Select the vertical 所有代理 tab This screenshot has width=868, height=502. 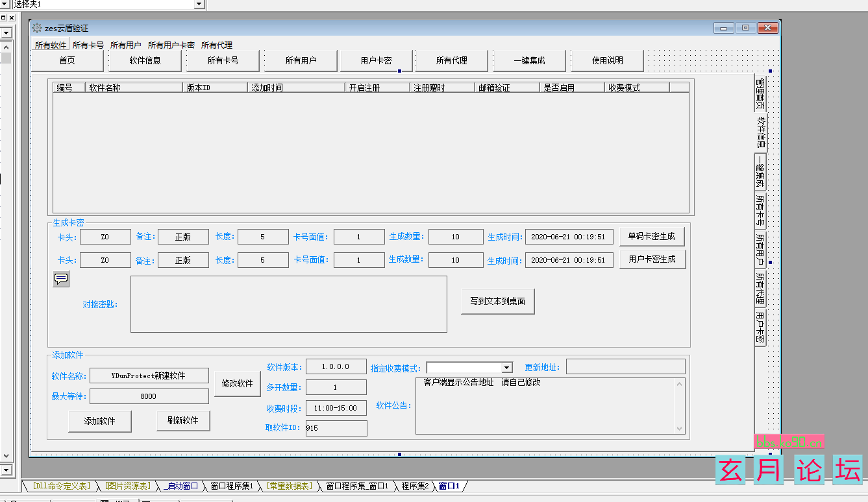[760, 288]
